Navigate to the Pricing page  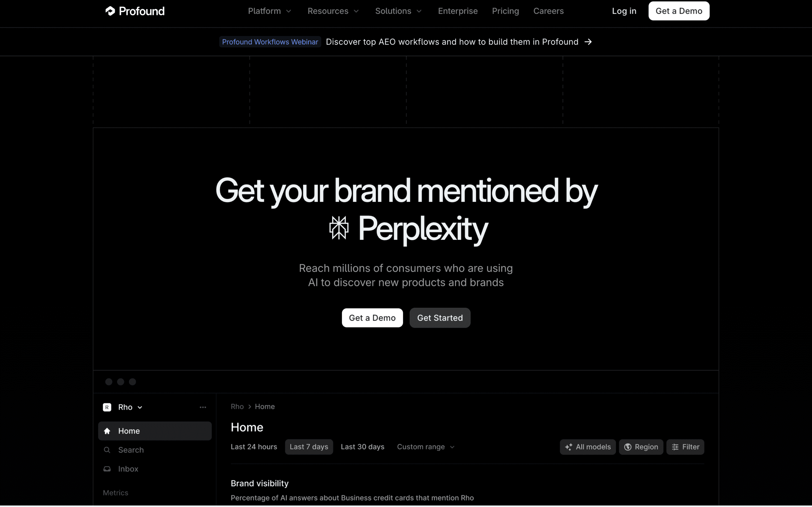[505, 11]
